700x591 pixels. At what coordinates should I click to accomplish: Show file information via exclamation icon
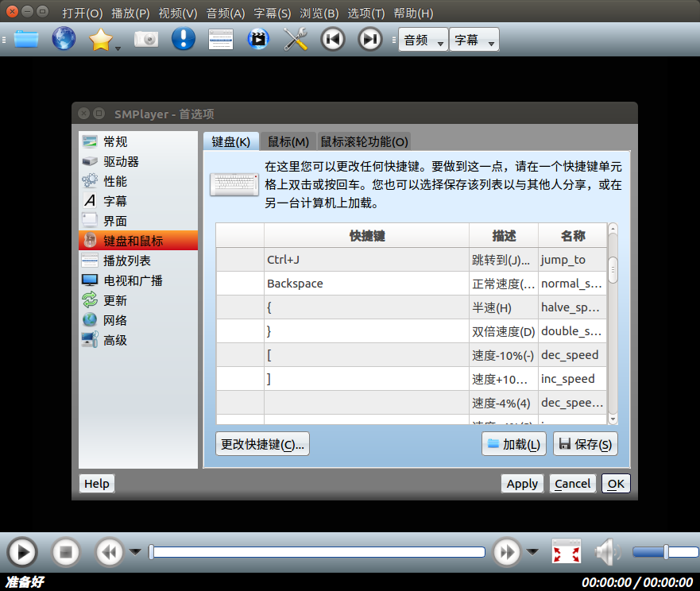(x=184, y=38)
